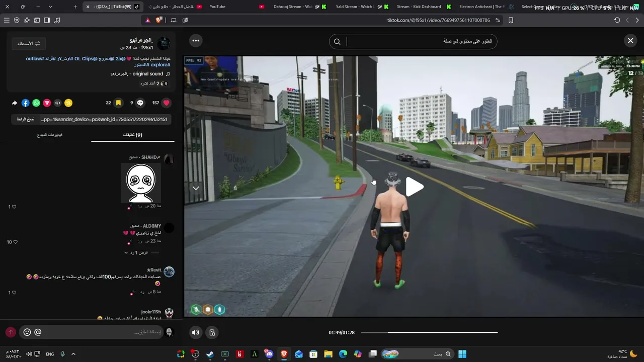
Task: Open the f95x1 profile avatar
Action: [x=164, y=43]
